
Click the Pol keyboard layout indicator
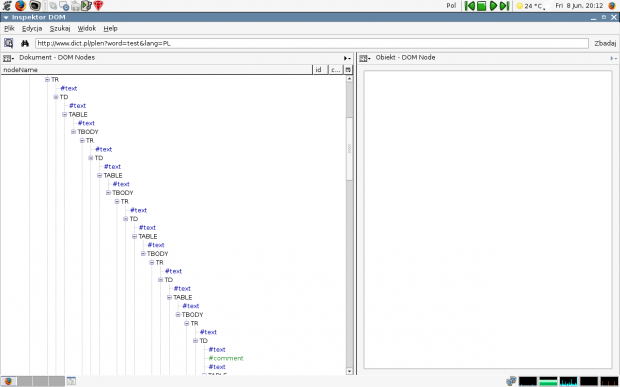click(451, 6)
